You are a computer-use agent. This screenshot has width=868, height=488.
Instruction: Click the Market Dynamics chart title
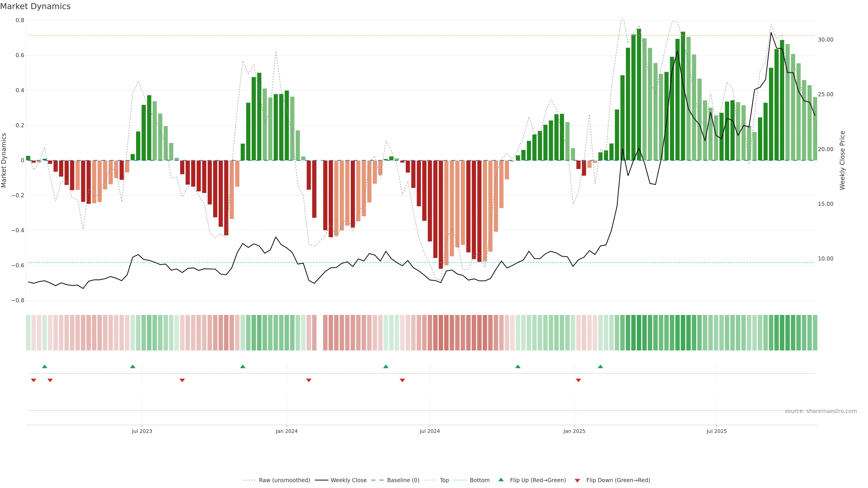tap(35, 6)
